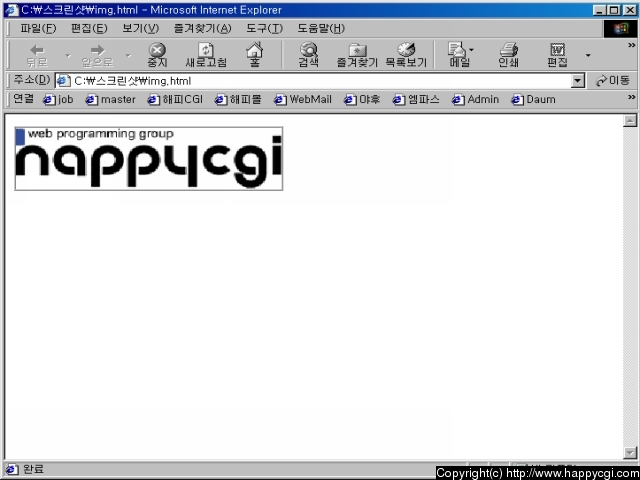Viewport: 640px width, 480px height.
Task: Close the Internet Explorer window
Action: point(629,10)
